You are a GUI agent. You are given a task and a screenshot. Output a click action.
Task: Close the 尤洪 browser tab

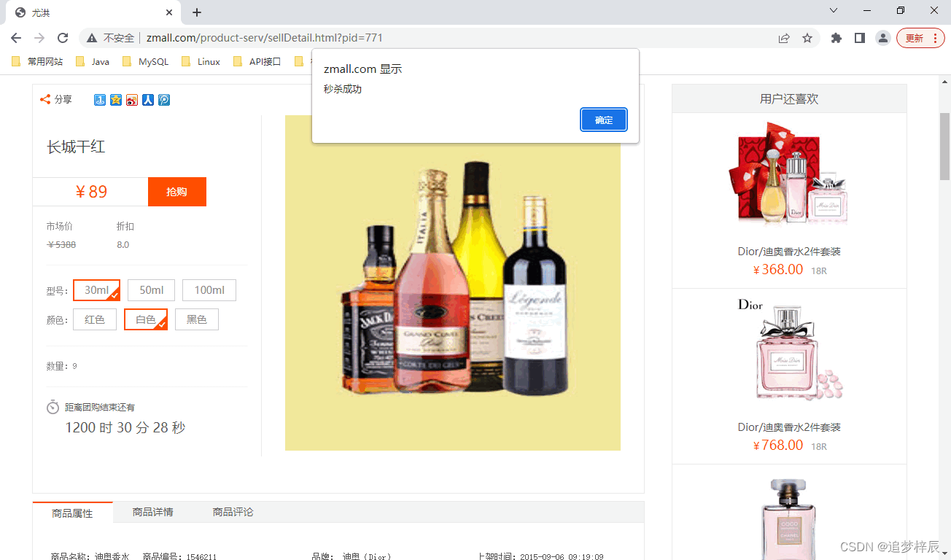click(x=169, y=12)
